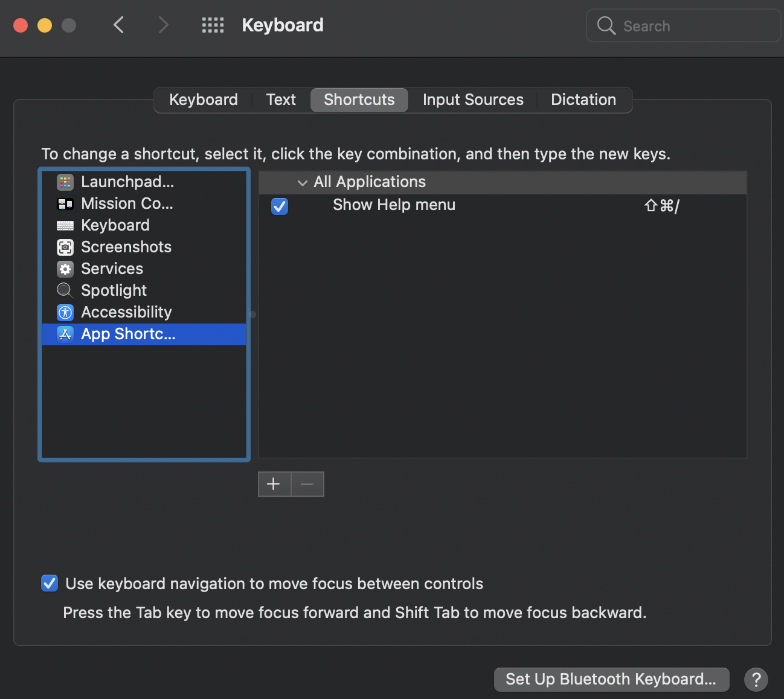784x699 pixels.
Task: Collapse the All Applications group
Action: click(303, 182)
